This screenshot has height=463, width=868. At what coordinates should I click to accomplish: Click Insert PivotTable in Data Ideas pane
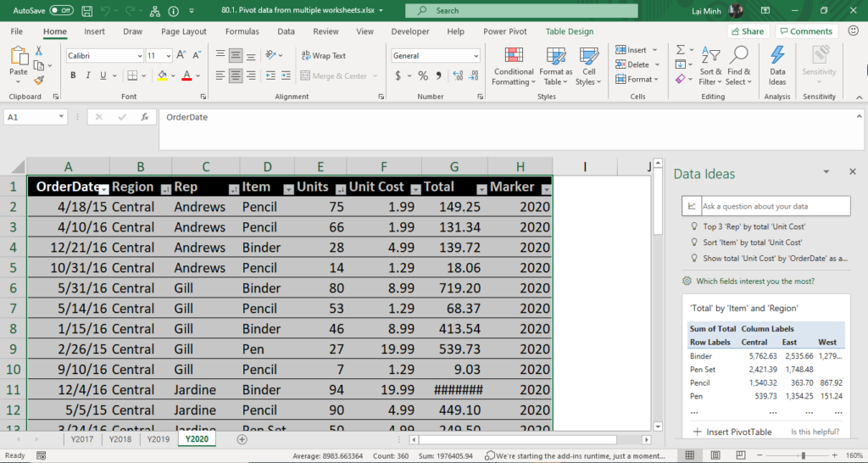pyautogui.click(x=732, y=432)
